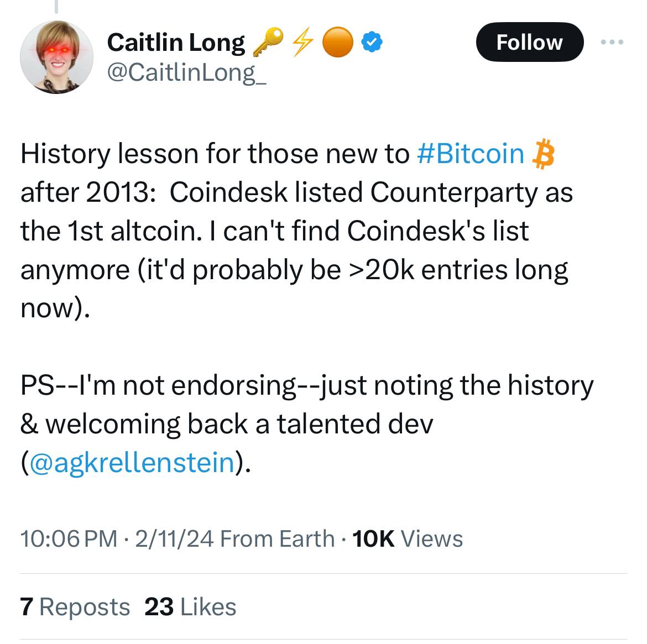Open Caitlin Long's profile avatar
The width and height of the screenshot is (647, 644).
click(56, 57)
